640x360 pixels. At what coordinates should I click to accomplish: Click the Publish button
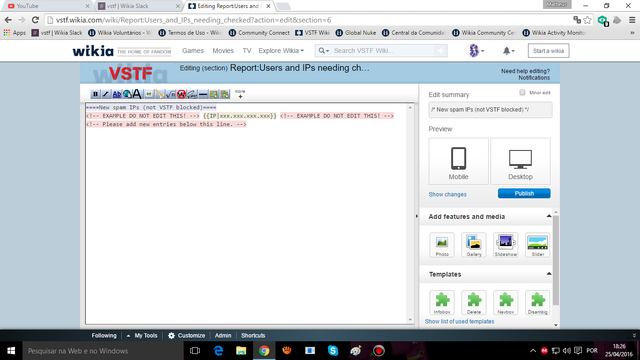point(524,193)
